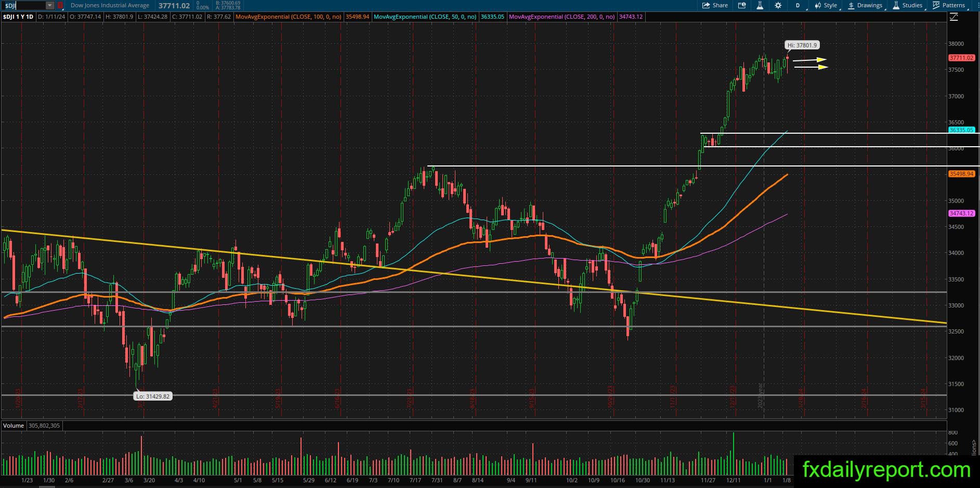Open the quick time frames icon
Screen dimensions: 980x488
click(742, 5)
